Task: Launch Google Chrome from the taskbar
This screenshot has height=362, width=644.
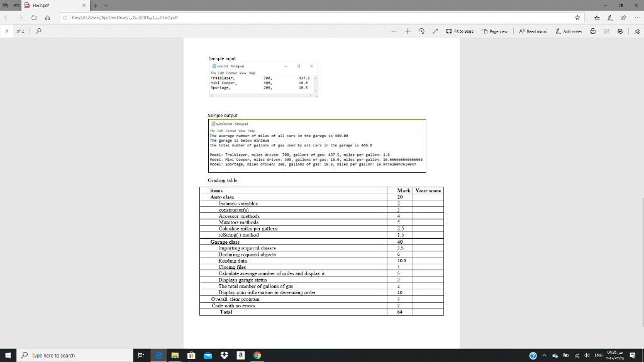Action: click(x=257, y=356)
